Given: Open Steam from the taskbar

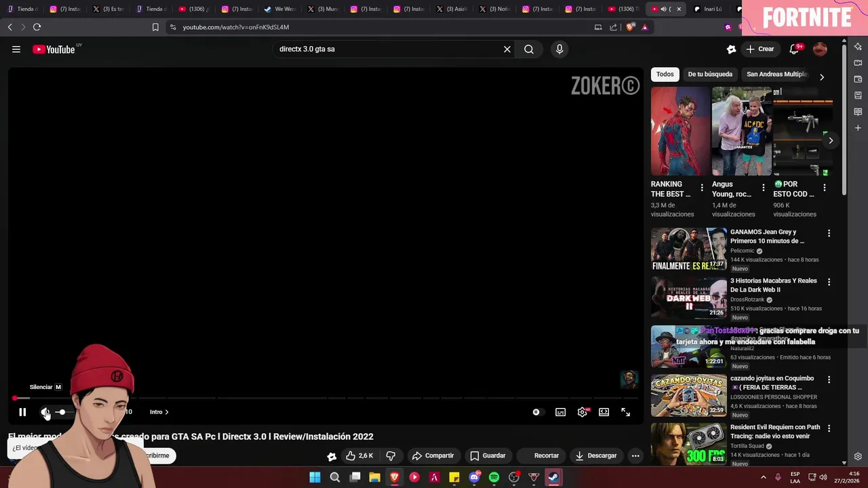Looking at the screenshot, I should [553, 477].
